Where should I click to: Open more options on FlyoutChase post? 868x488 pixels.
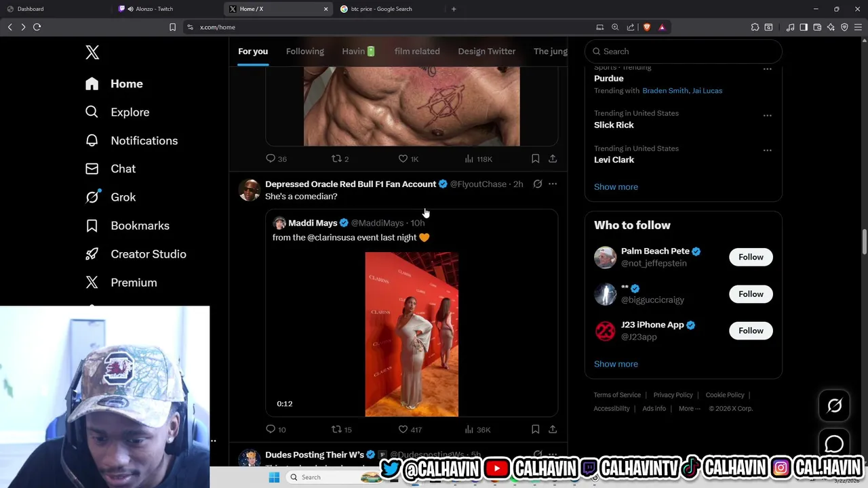553,184
